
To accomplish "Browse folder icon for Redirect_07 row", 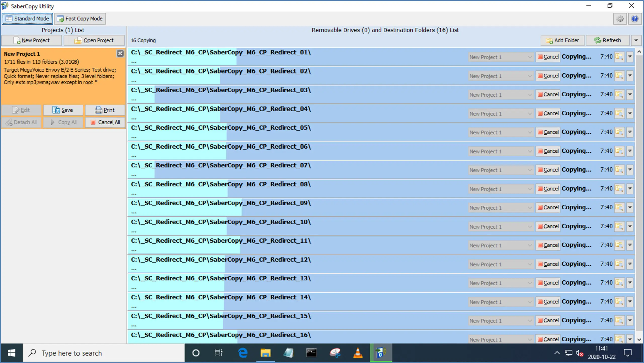I will pyautogui.click(x=620, y=170).
